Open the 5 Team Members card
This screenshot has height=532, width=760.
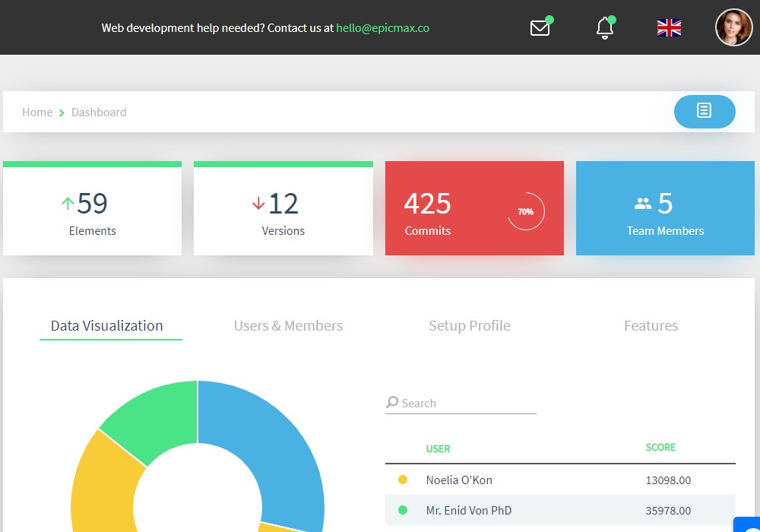[x=665, y=208]
